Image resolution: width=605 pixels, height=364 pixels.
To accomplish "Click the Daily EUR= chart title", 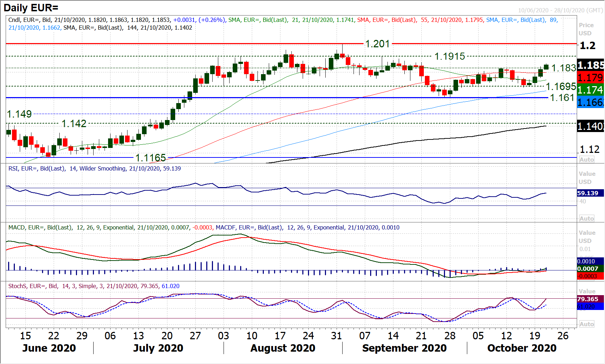I will click(x=31, y=7).
